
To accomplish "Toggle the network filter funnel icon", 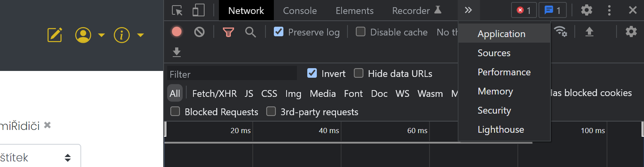I will coord(228,32).
